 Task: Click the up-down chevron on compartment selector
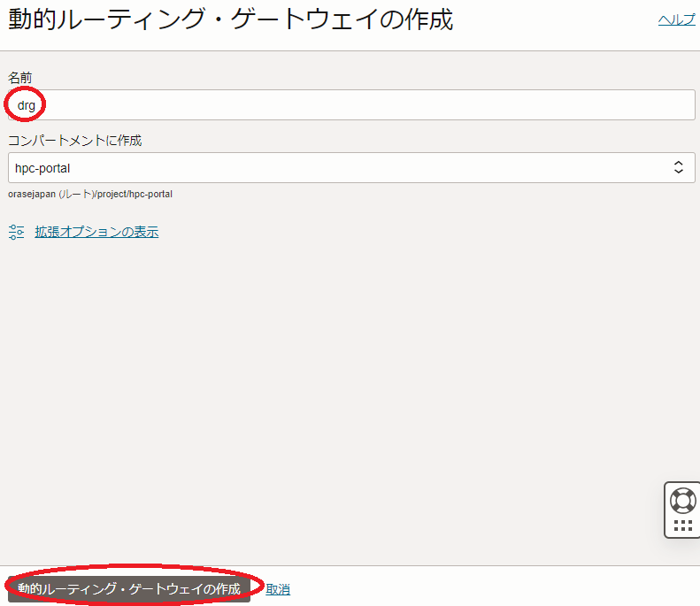point(678,167)
